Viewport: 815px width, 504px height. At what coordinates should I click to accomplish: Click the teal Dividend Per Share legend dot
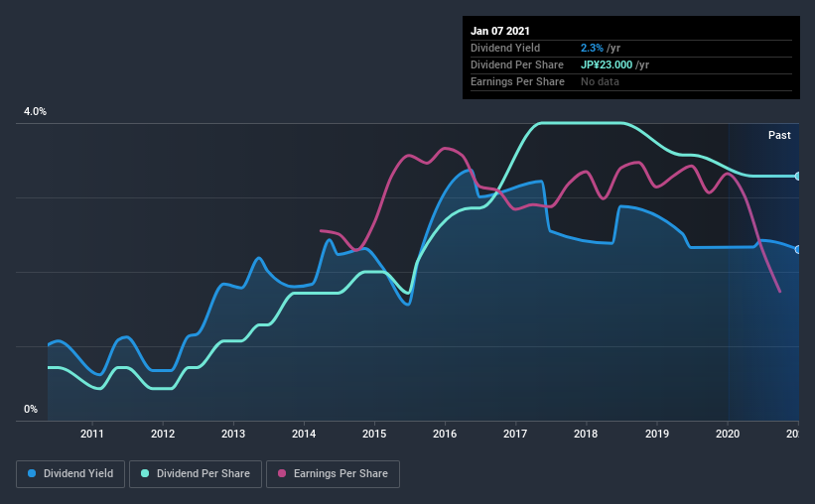pyautogui.click(x=145, y=473)
